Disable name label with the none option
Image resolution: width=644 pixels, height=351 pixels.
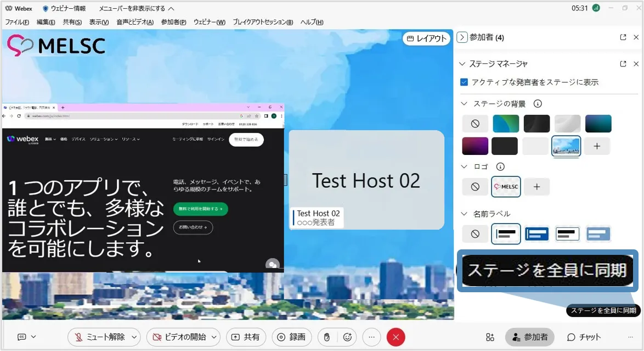point(475,233)
